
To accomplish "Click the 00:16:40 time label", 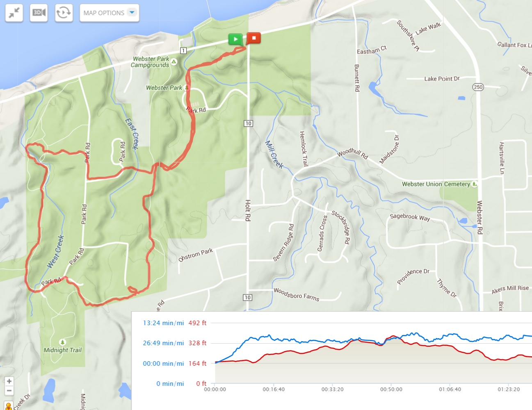I will coord(274,389).
